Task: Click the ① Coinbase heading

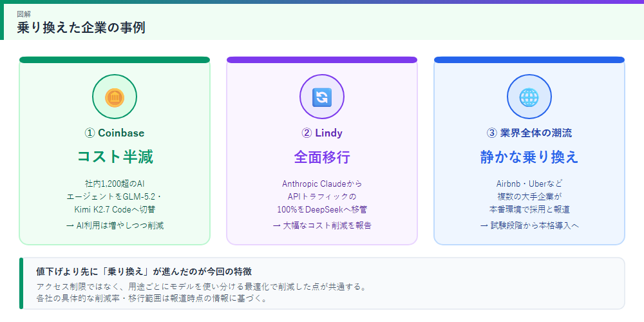Action: [x=115, y=133]
